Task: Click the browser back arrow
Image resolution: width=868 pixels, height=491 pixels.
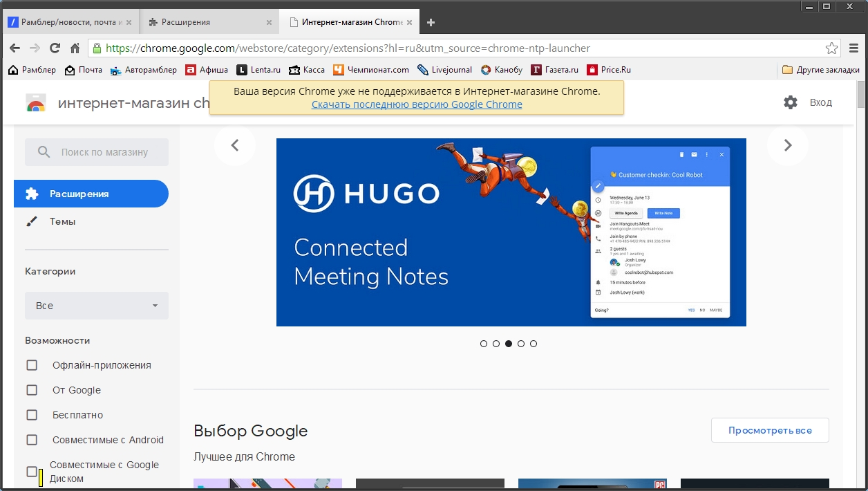Action: tap(15, 48)
